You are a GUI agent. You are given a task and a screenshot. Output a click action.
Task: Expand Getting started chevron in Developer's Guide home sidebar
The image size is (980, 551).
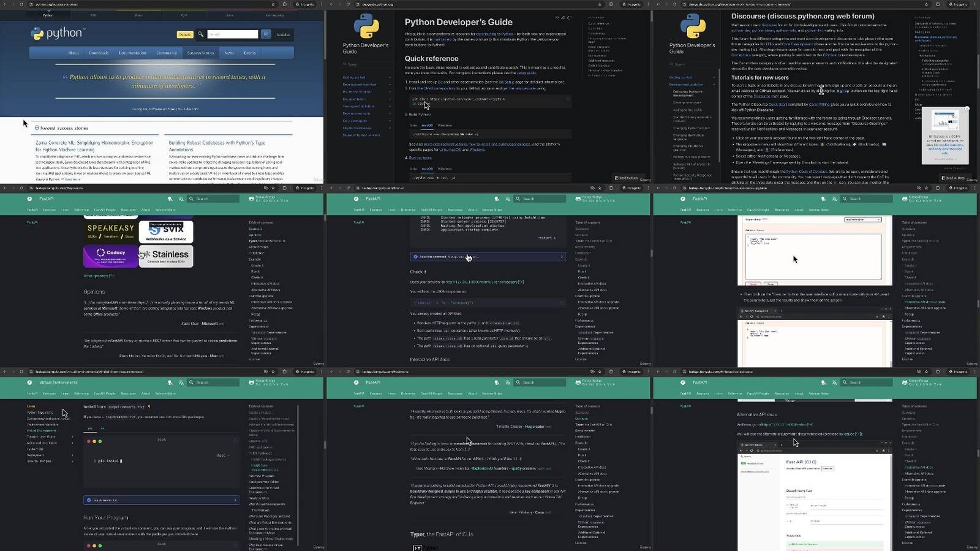[390, 78]
